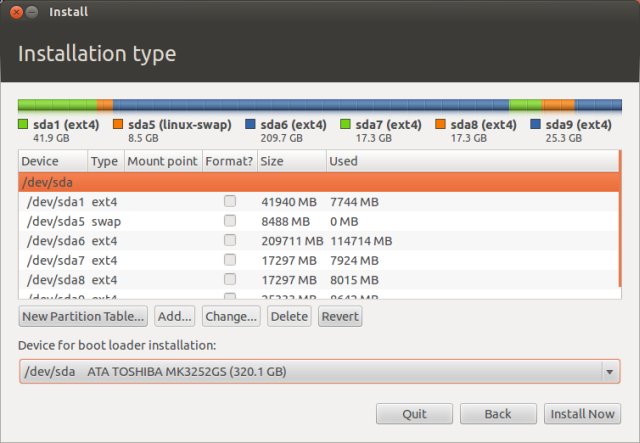The height and width of the screenshot is (443, 640).
Task: Tick the Format checkbox for /dev/sda8
Action: click(x=230, y=279)
